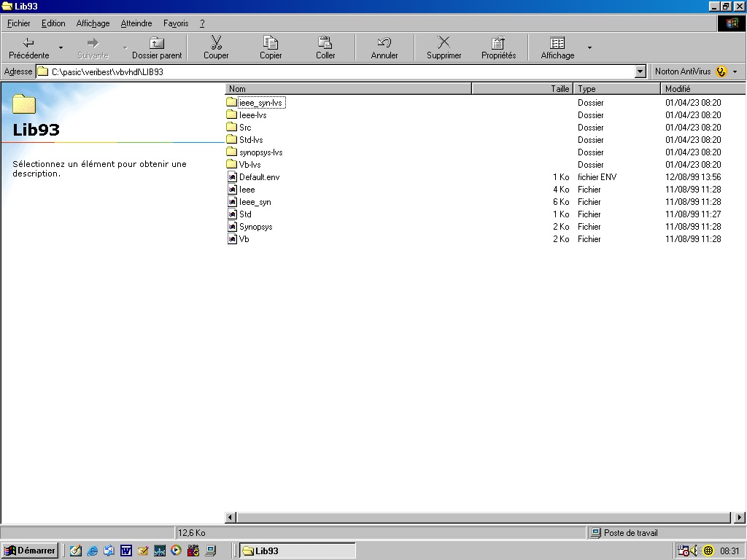This screenshot has width=747, height=560.
Task: Launch Word from the quick launch bar
Action: coord(125,551)
